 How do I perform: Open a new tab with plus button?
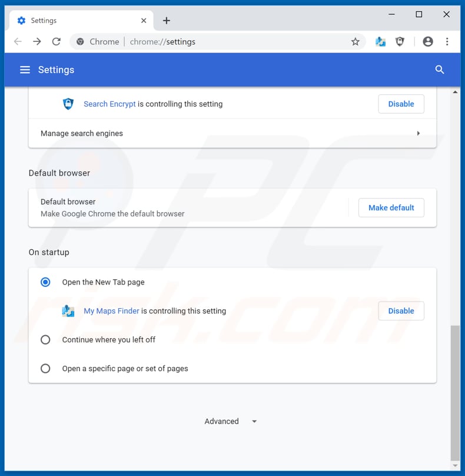coord(167,21)
